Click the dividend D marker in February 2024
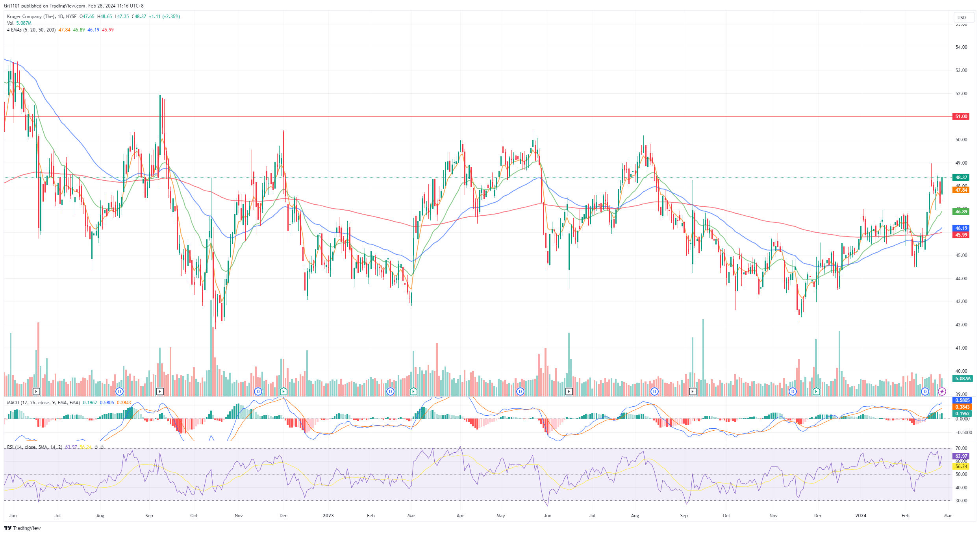 925,391
